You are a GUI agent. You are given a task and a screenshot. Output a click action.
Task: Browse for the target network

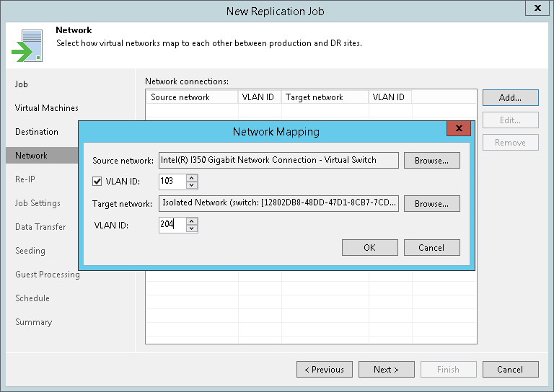point(432,204)
